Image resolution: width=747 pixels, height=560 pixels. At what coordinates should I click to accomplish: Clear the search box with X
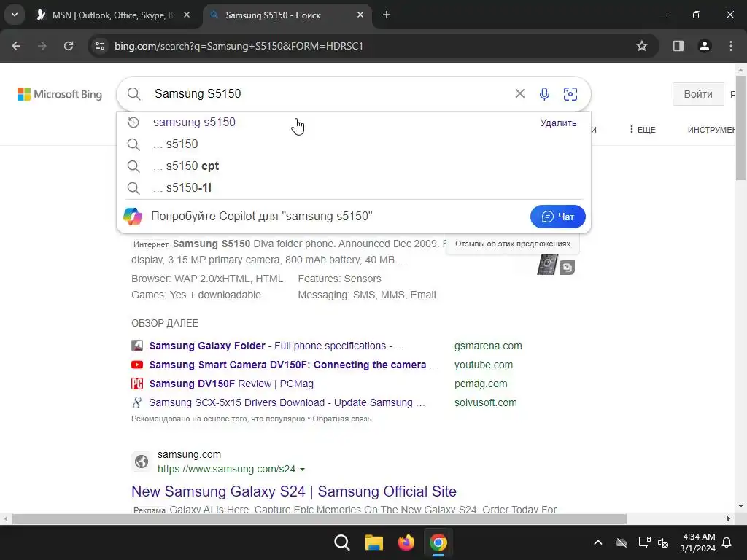point(519,94)
